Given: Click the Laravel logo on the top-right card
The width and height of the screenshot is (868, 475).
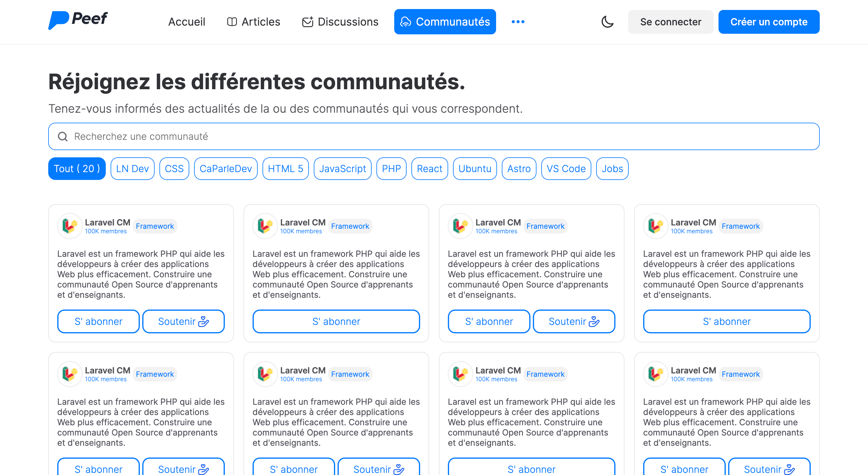Looking at the screenshot, I should coord(656,226).
